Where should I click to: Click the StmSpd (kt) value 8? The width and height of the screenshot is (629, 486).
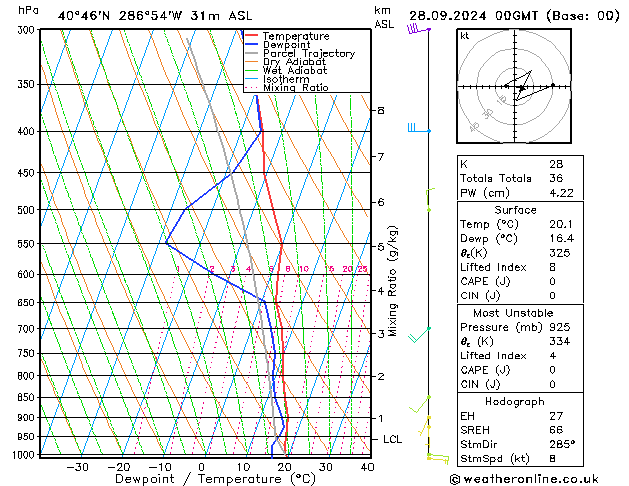pyautogui.click(x=552, y=458)
